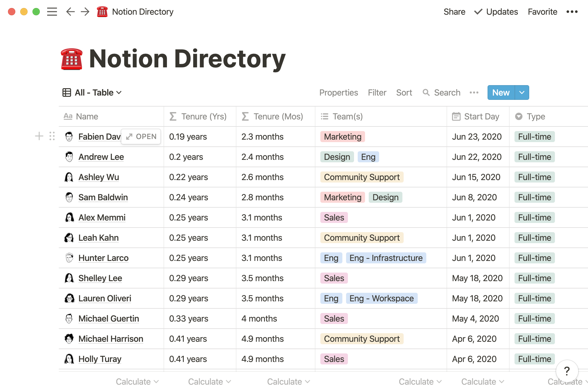Click the six-dot drag handle next to Fabien

point(52,136)
